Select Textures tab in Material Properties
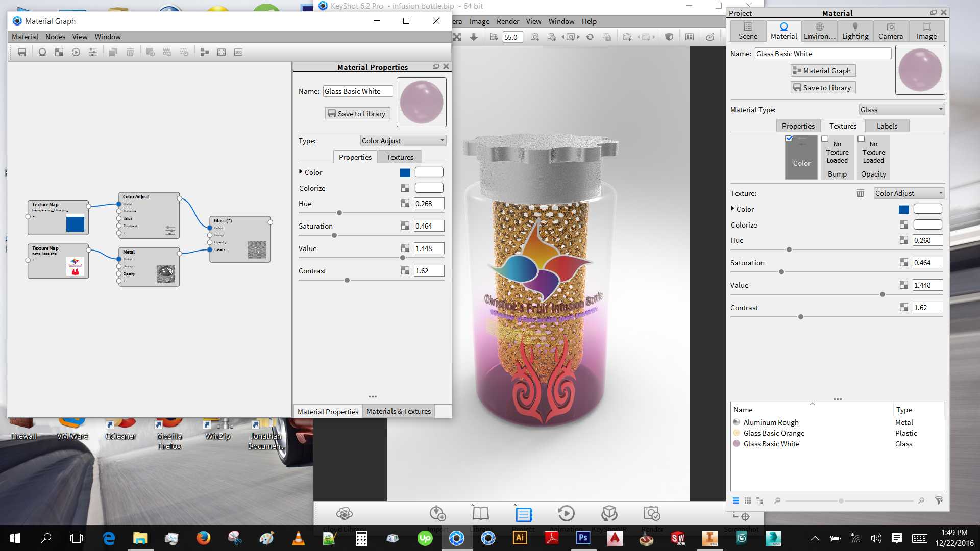This screenshot has height=551, width=980. (400, 157)
